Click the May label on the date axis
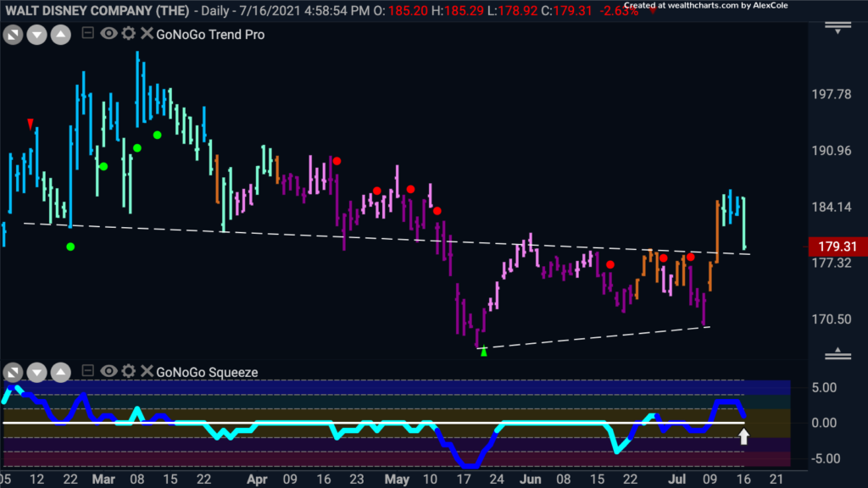 [x=397, y=480]
